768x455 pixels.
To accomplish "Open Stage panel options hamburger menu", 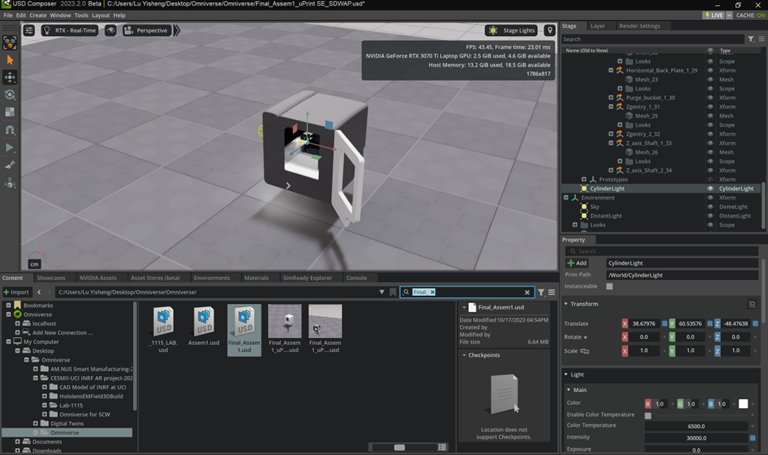I will tap(762, 39).
